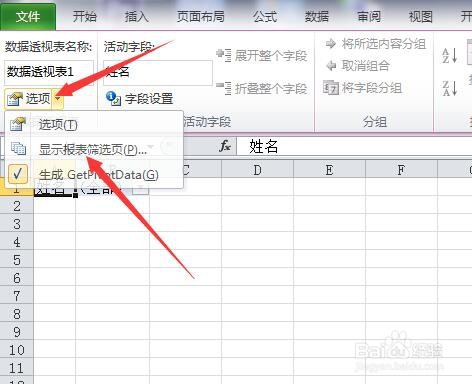The image size is (472, 384).
Task: Select row 10 header
Action: pyautogui.click(x=17, y=350)
